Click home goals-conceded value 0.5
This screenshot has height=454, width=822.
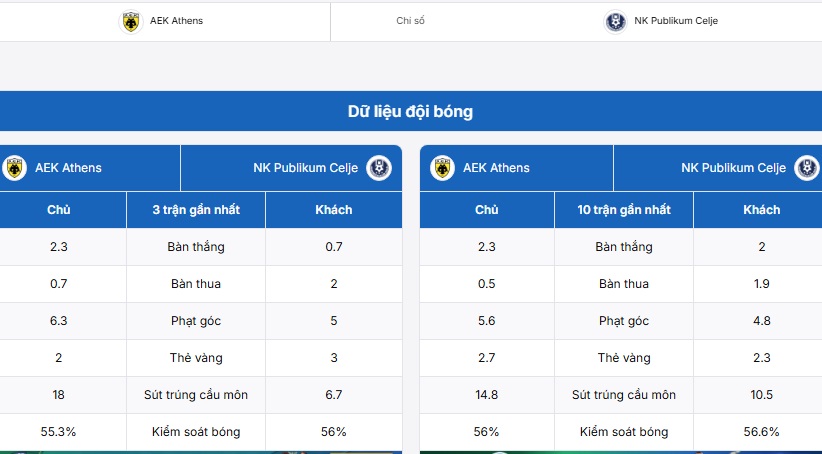click(486, 284)
